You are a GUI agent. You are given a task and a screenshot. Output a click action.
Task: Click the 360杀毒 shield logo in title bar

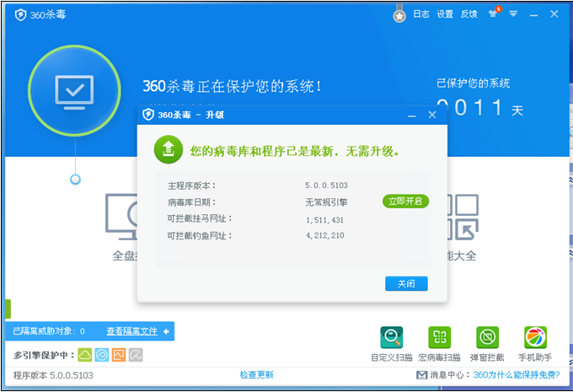pos(20,15)
